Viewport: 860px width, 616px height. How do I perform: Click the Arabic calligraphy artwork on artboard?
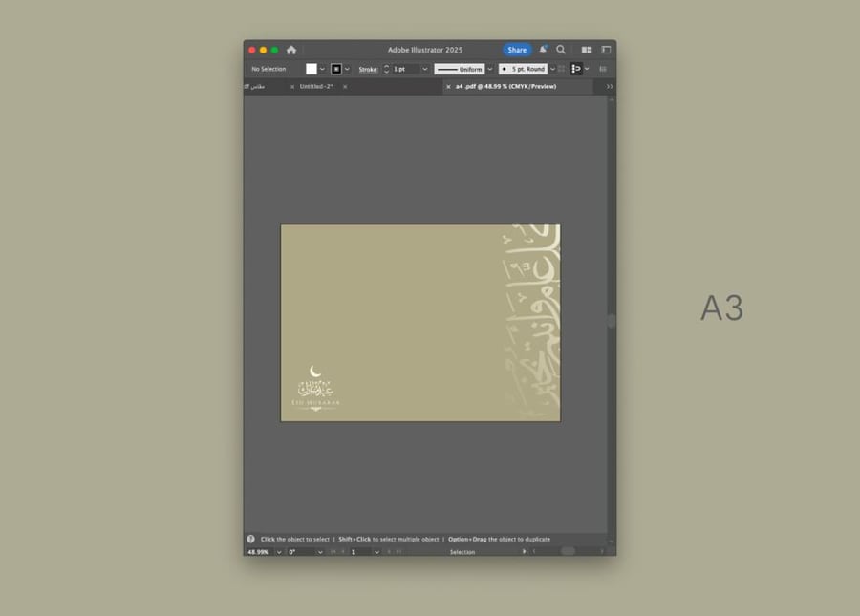[x=531, y=322]
